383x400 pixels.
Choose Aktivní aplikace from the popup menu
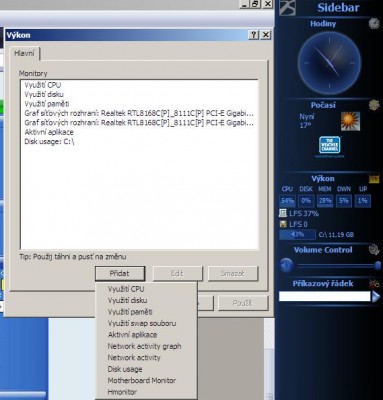(x=147, y=335)
